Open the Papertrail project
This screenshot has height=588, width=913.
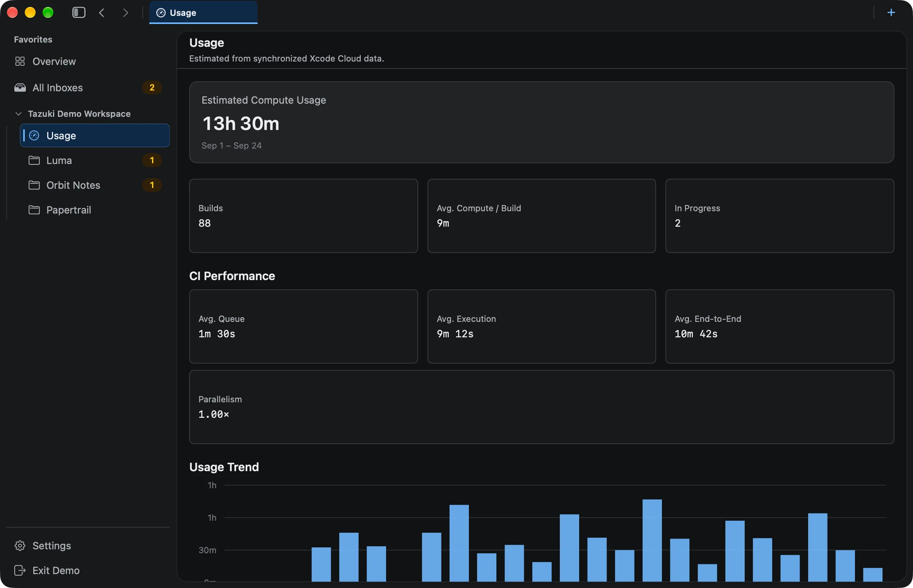[95, 210]
